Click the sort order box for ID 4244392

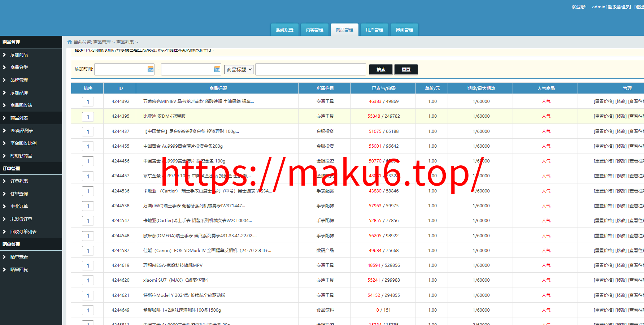88,102
